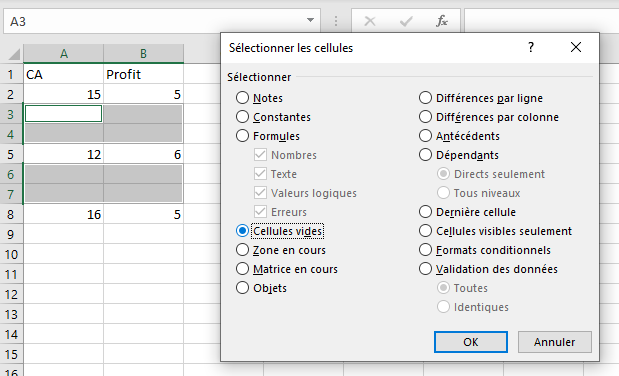Screen dimensions: 619x376
Task: Select the Directs seulement radio button
Action: pyautogui.click(x=443, y=173)
